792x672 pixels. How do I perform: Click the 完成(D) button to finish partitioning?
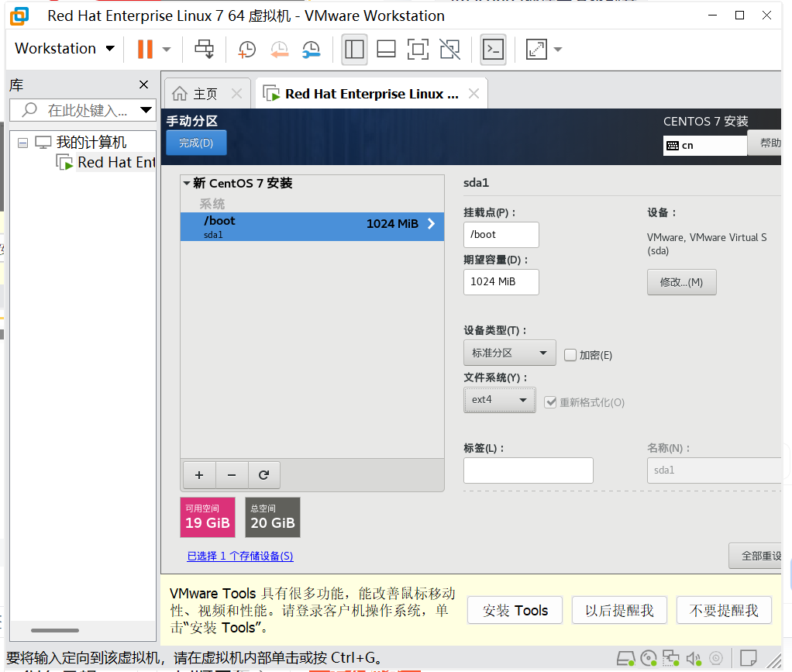pos(195,143)
